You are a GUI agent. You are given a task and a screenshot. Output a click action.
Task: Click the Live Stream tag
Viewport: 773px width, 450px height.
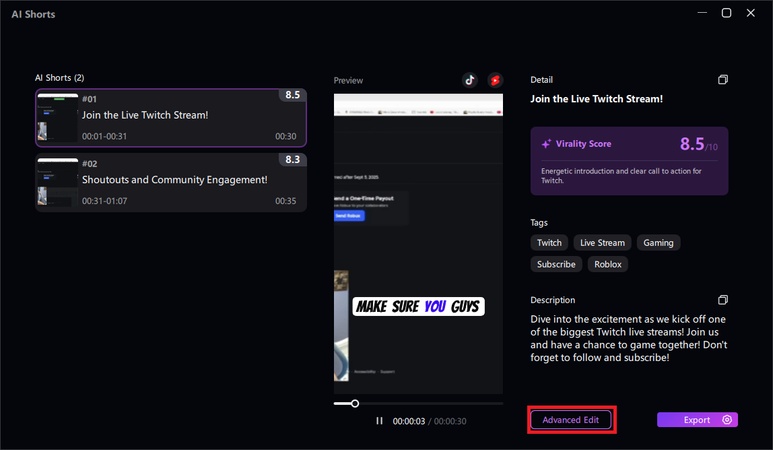coord(602,242)
